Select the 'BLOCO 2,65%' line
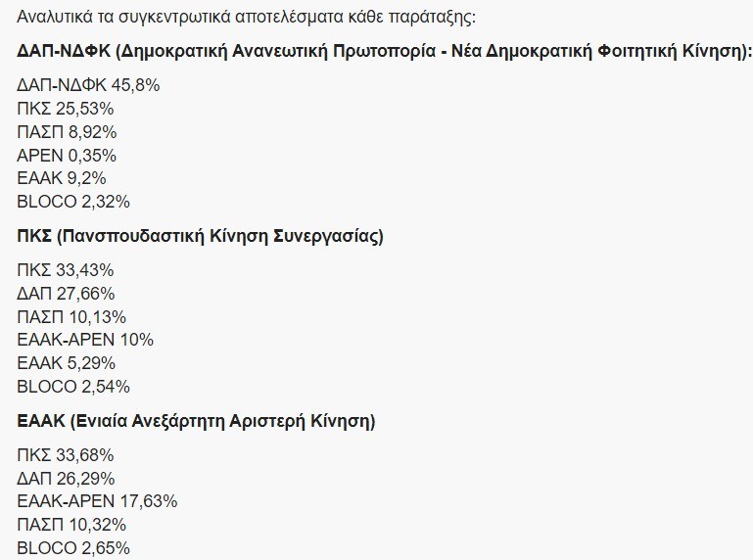This screenshot has width=753, height=560. [73, 548]
